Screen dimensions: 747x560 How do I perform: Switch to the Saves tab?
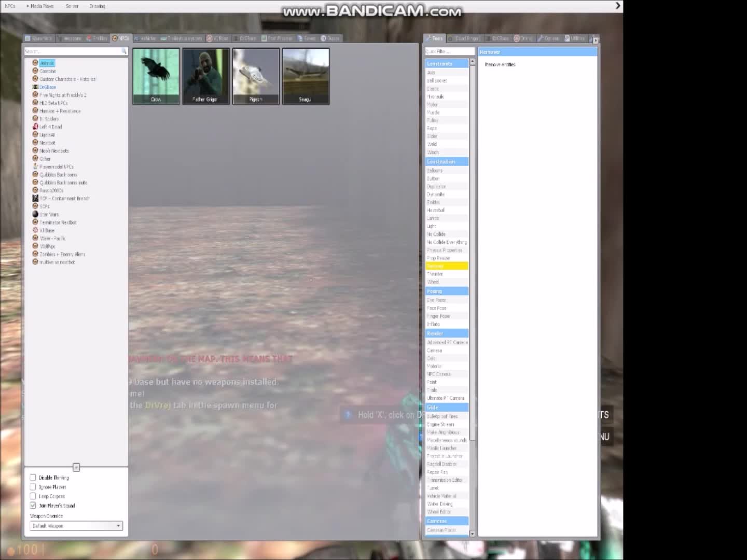pos(307,38)
